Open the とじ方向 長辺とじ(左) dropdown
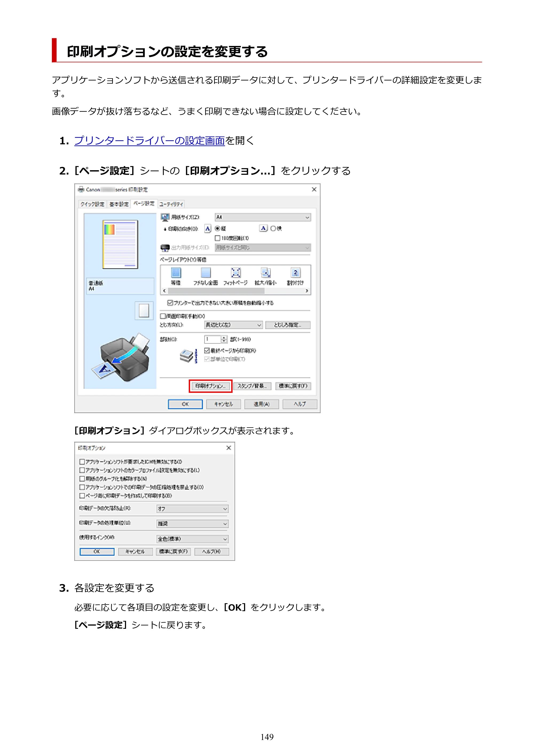 [x=233, y=325]
